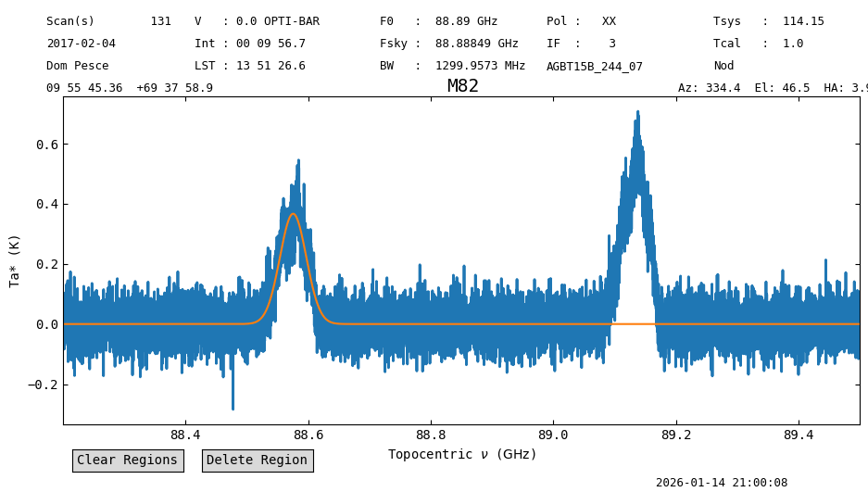The image size is (868, 492).
Task: Click the Ta* (K) y-axis label
Action: (x=14, y=262)
